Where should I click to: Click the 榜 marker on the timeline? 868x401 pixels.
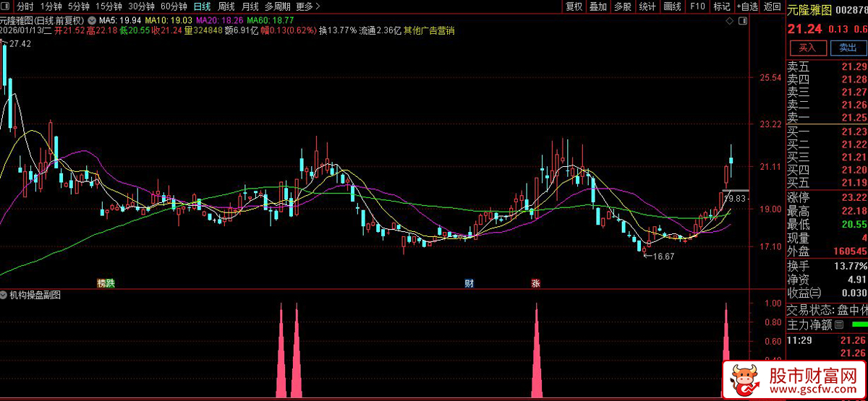click(x=101, y=283)
